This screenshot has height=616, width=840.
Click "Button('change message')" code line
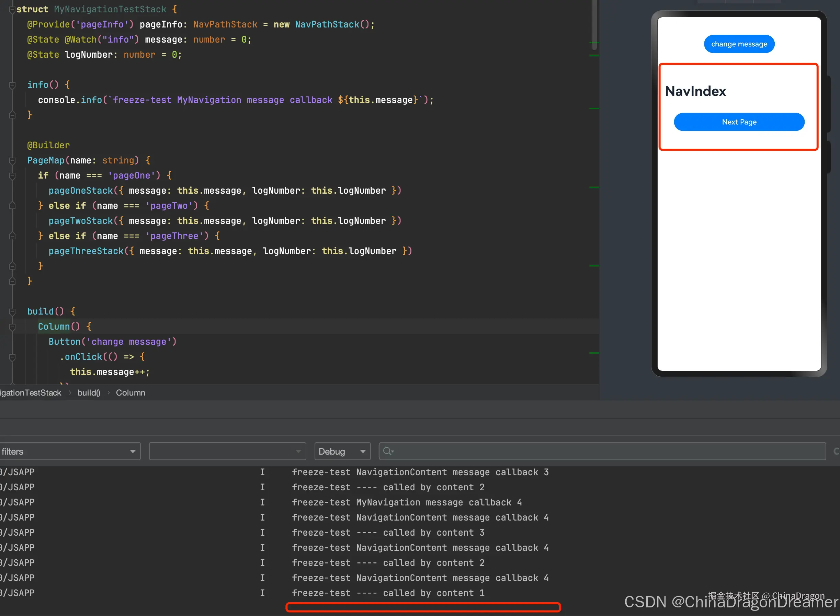[x=113, y=342]
